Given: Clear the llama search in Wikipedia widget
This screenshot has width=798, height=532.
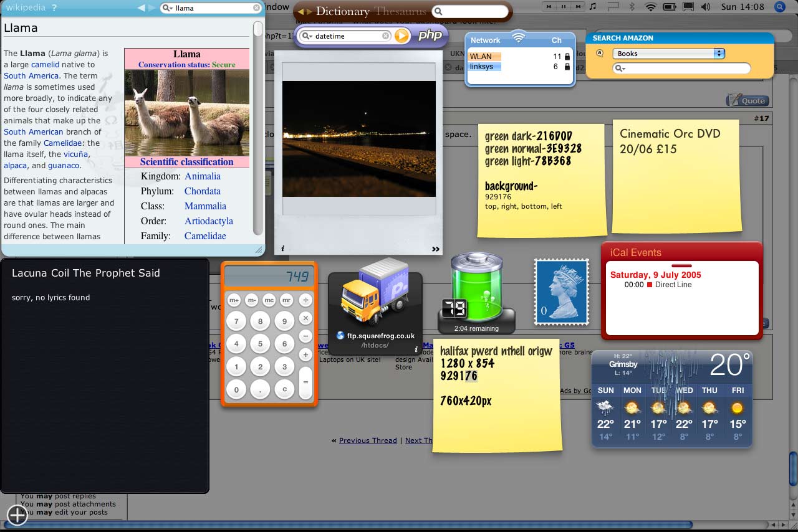Looking at the screenshot, I should (x=256, y=8).
